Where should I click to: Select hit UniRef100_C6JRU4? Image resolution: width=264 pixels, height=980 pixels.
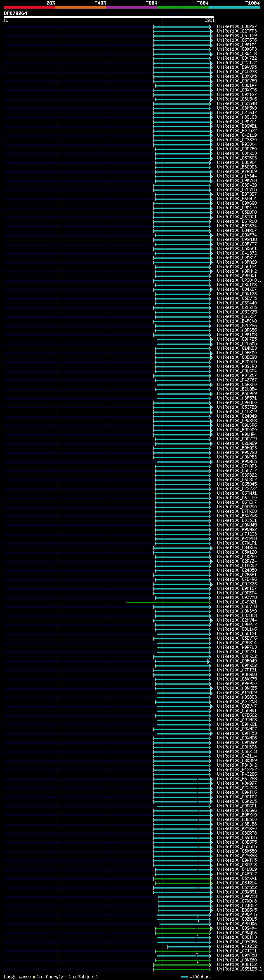pyautogui.click(x=237, y=883)
